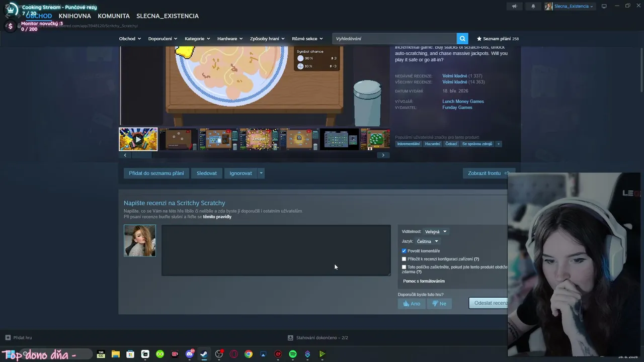644x362 pixels.
Task: Open the Duolingo taskbar icon
Action: (160, 354)
